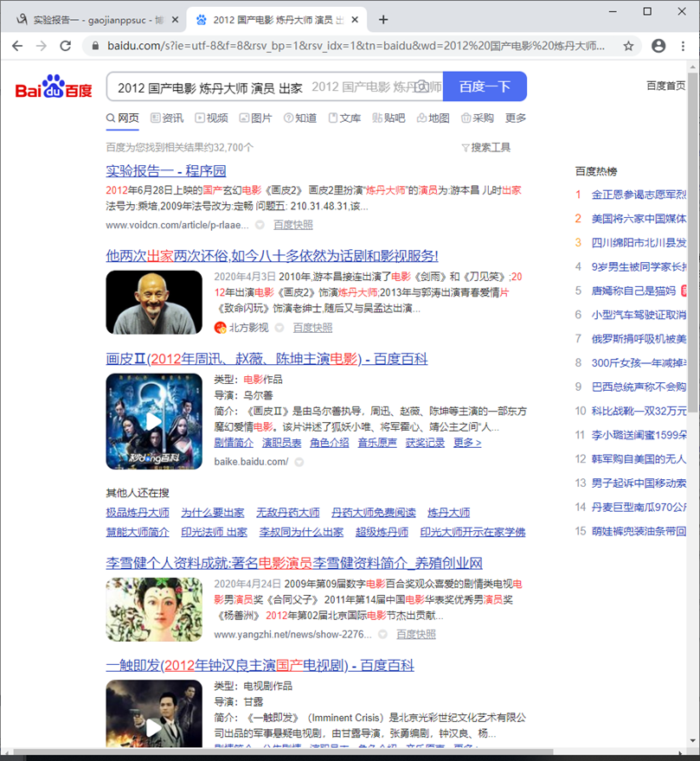Close the 实验报告一 tab
700x761 pixels.
point(176,19)
